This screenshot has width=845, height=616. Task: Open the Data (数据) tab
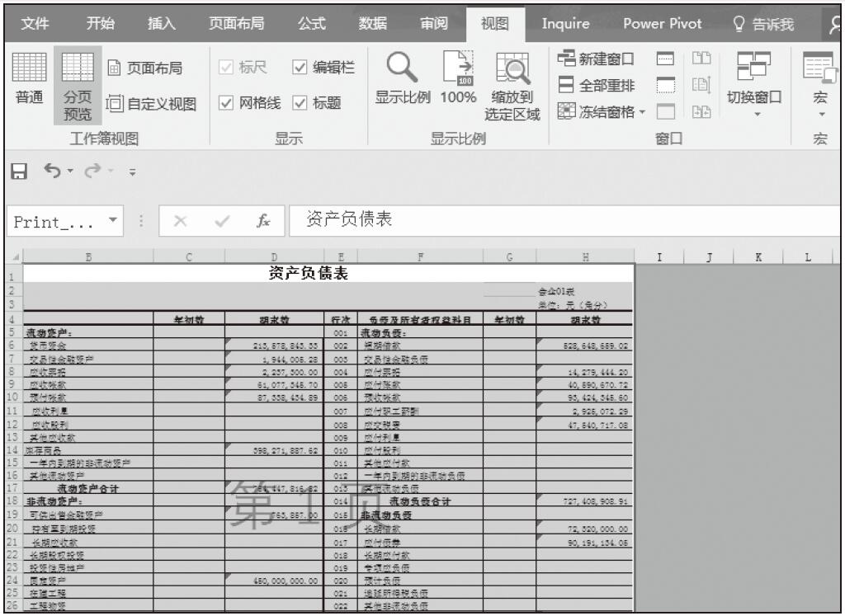coord(373,24)
